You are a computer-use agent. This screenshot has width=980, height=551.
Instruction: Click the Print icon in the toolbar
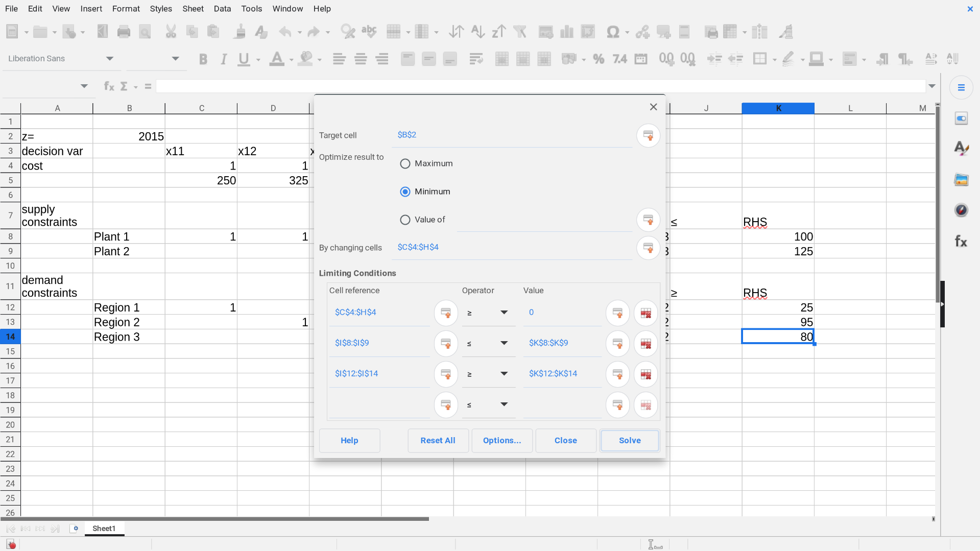pos(124,32)
